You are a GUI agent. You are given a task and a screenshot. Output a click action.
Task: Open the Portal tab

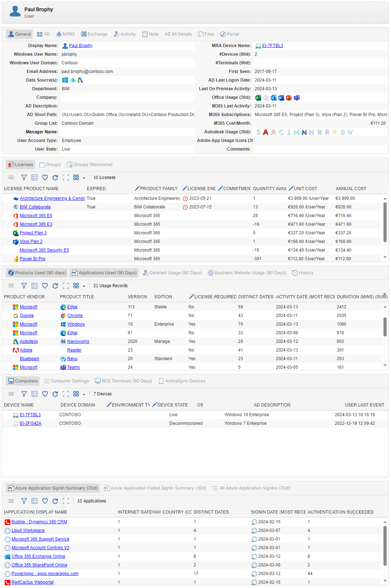click(229, 34)
